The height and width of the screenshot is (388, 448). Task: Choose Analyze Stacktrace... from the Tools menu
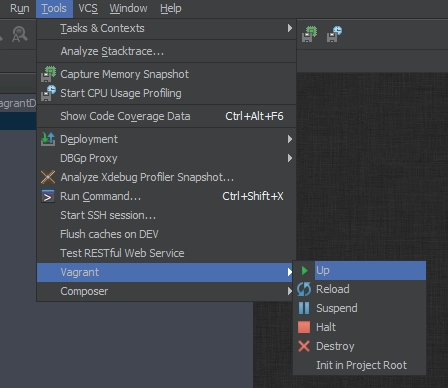166,51
